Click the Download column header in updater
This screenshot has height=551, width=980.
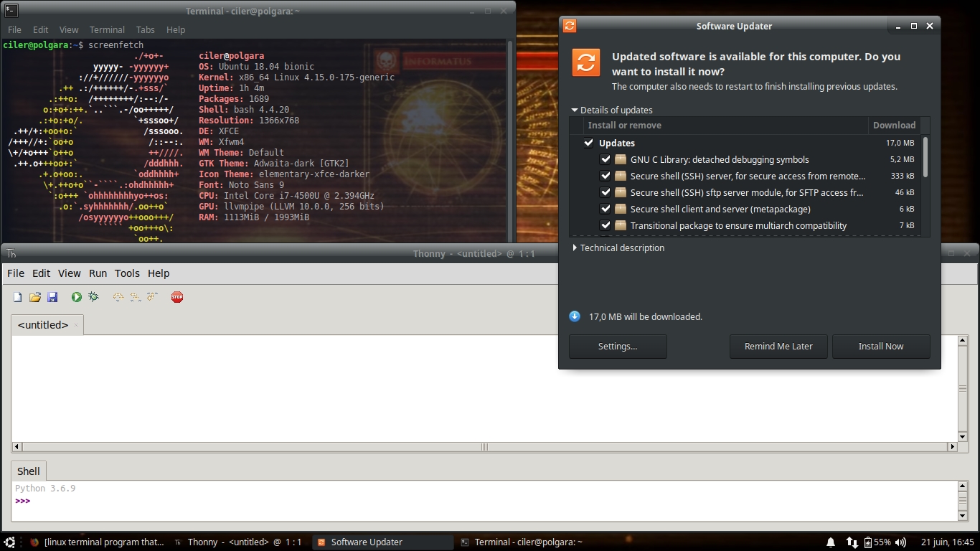point(894,126)
